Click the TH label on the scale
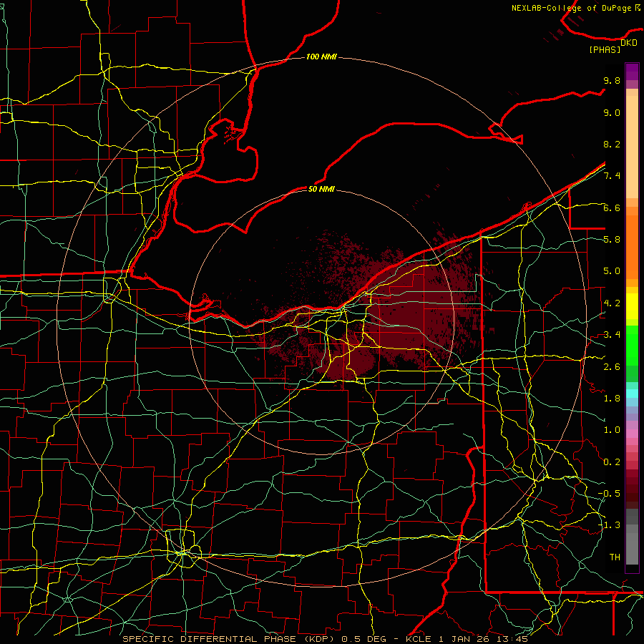This screenshot has height=644, width=644. pyautogui.click(x=615, y=557)
